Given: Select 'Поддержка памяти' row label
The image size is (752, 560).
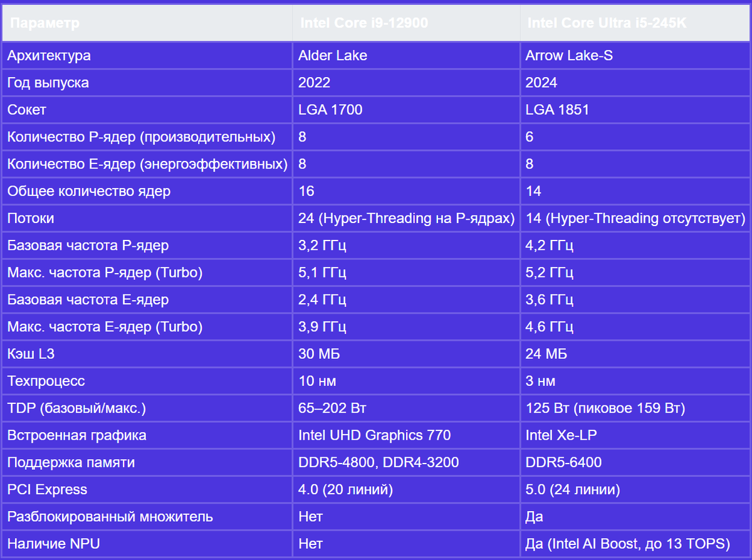Looking at the screenshot, I should point(71,463).
